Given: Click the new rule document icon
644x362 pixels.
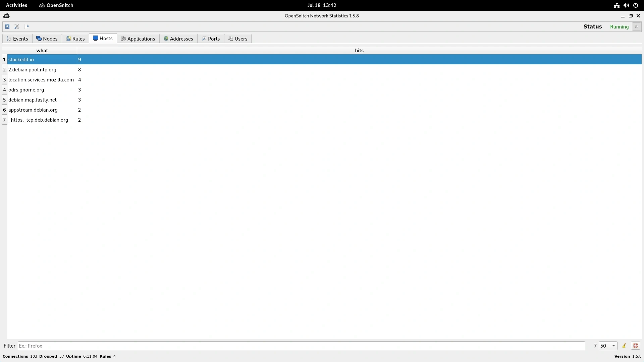Looking at the screenshot, I should [x=26, y=26].
